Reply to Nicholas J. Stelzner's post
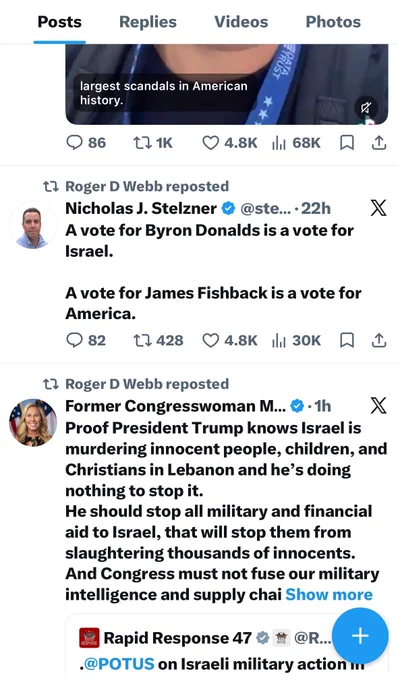The width and height of the screenshot is (398, 680). (x=86, y=340)
